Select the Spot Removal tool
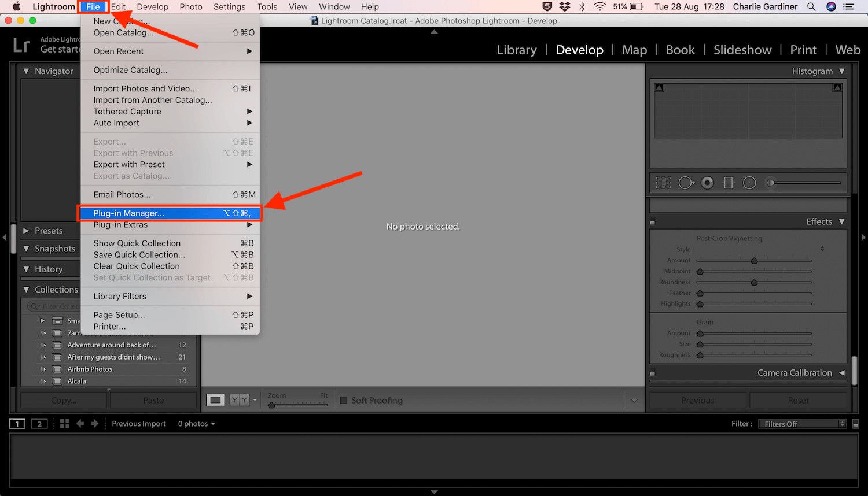The image size is (868, 496). click(x=686, y=182)
